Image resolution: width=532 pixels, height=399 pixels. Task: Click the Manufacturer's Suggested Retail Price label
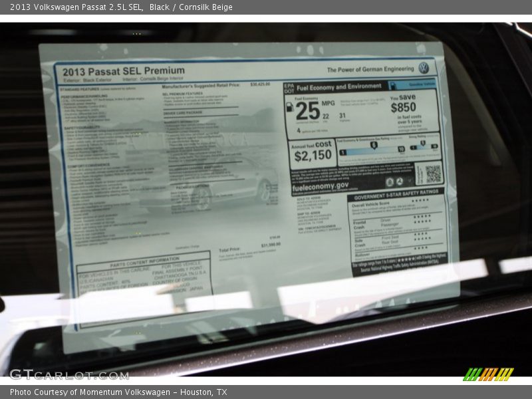(201, 86)
